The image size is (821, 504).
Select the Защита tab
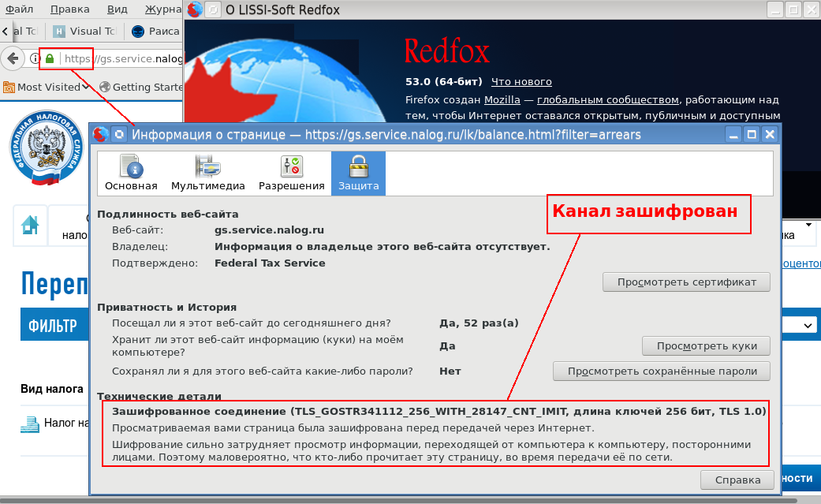point(359,174)
